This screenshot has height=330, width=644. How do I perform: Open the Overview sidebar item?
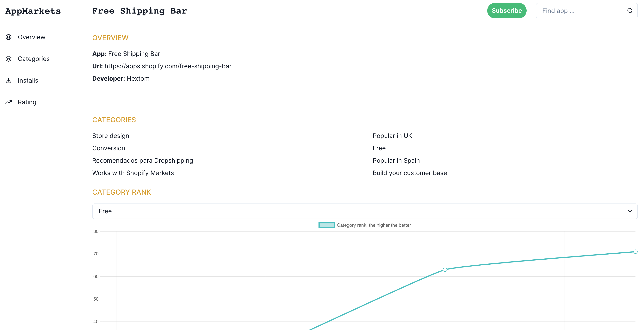coord(32,37)
